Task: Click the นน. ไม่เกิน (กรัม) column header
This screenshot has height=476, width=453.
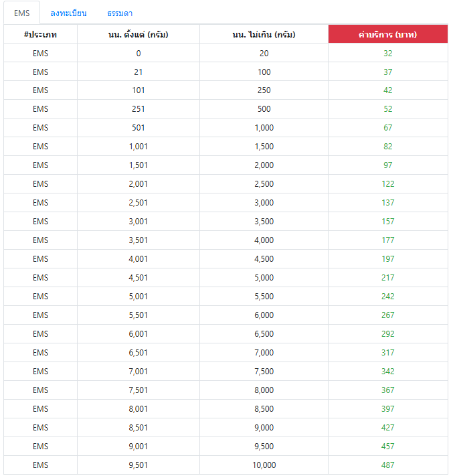Action: point(264,34)
